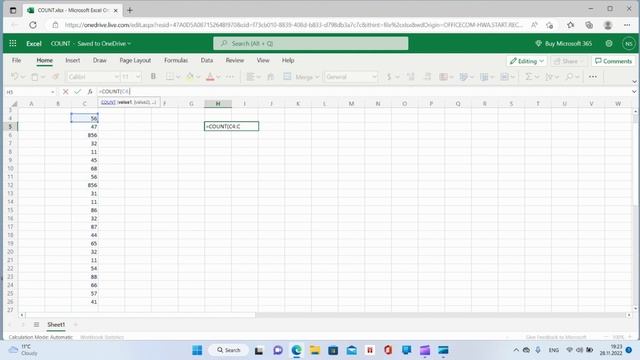Switch to the Review ribbon tab
Screen dimensions: 640x360
click(235, 60)
